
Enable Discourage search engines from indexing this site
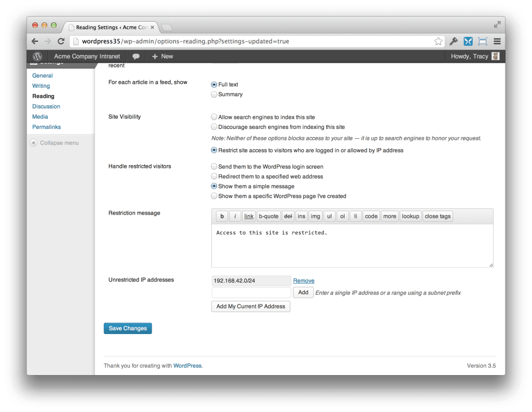click(x=214, y=126)
